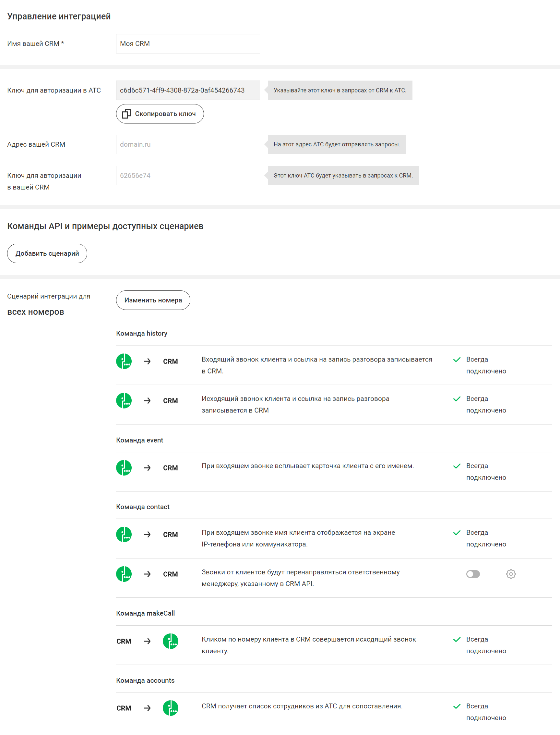Screen dimensions: 560x735
Task: Enable redirect calls to responsible manager toggle
Action: pos(473,574)
